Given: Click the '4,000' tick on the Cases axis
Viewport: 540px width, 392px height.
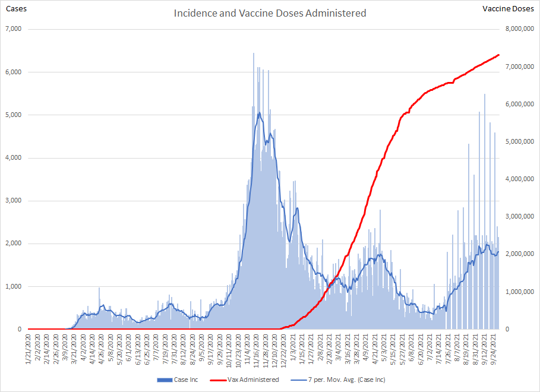Looking at the screenshot, I should [14, 158].
